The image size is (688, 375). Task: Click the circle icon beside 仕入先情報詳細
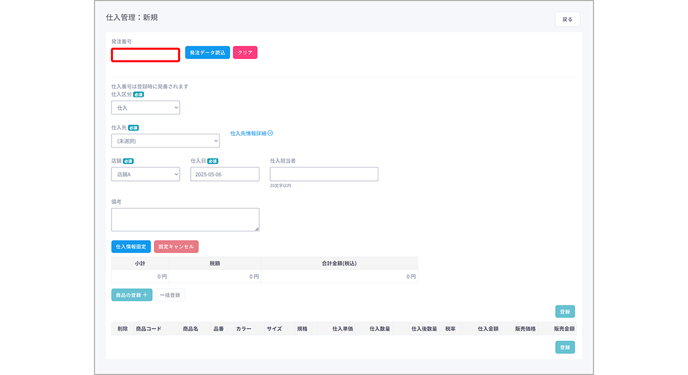tap(270, 133)
